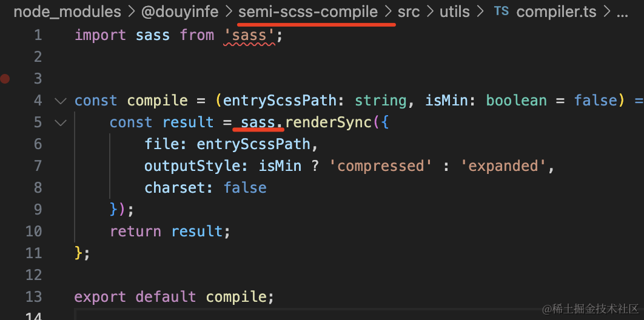Select @douyinfe breadcrumb segment
The width and height of the screenshot is (644, 320).
[x=180, y=12]
